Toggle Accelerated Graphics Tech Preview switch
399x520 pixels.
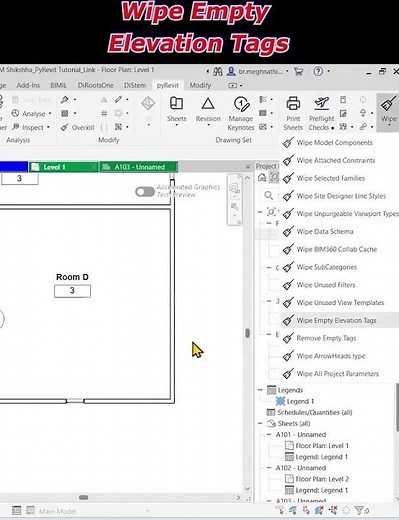[145, 192]
